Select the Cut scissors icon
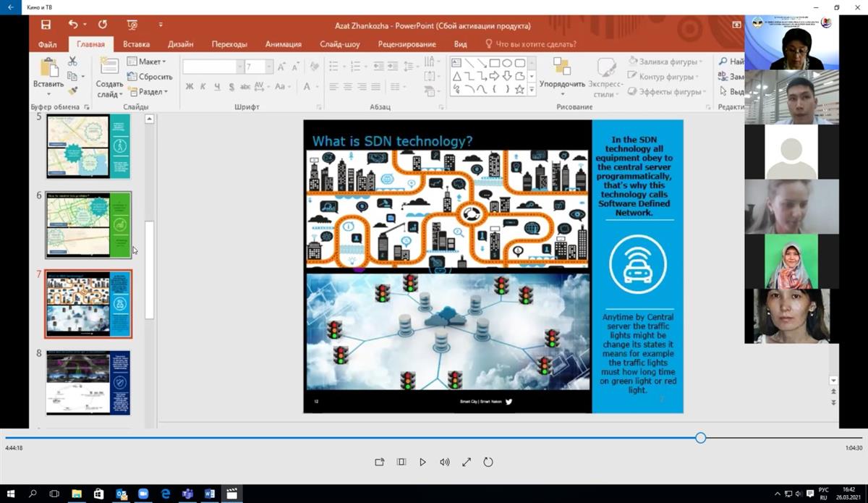This screenshot has width=868, height=503. coord(72,62)
